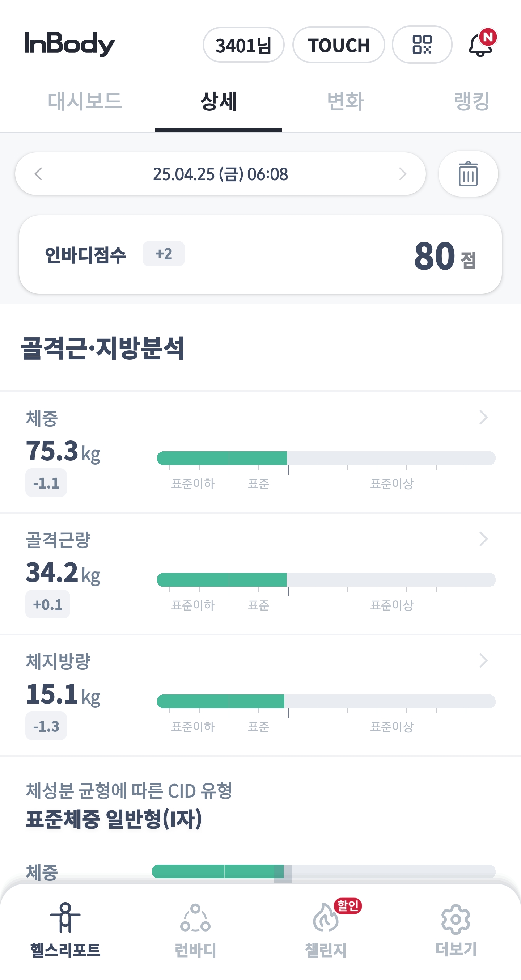This screenshot has width=521, height=980.
Task: Tap the InBody logo
Action: pyautogui.click(x=70, y=44)
